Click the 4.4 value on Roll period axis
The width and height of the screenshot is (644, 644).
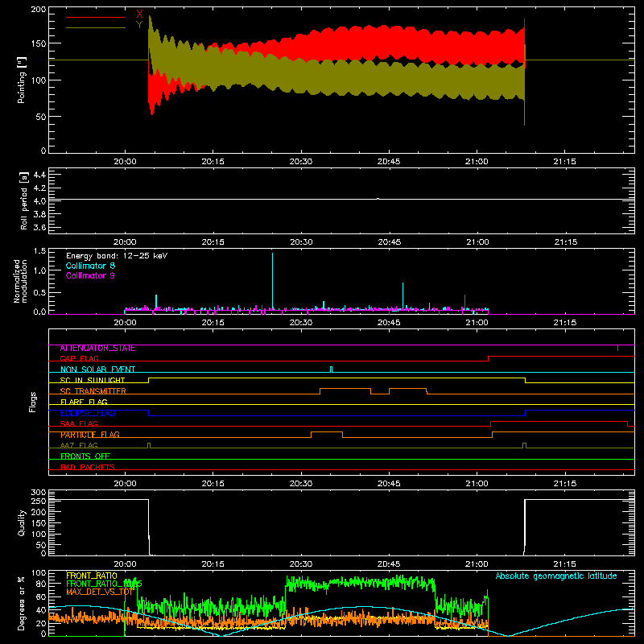(x=39, y=175)
